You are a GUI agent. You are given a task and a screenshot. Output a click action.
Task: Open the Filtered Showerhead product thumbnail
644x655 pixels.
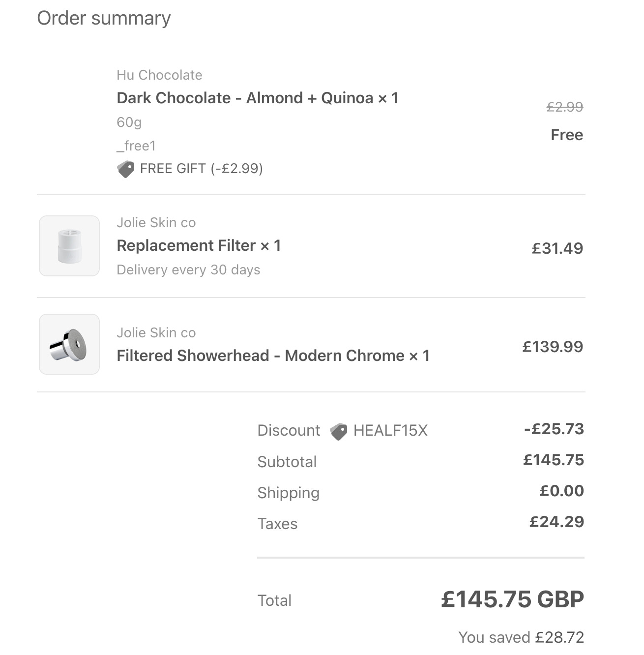pos(69,344)
